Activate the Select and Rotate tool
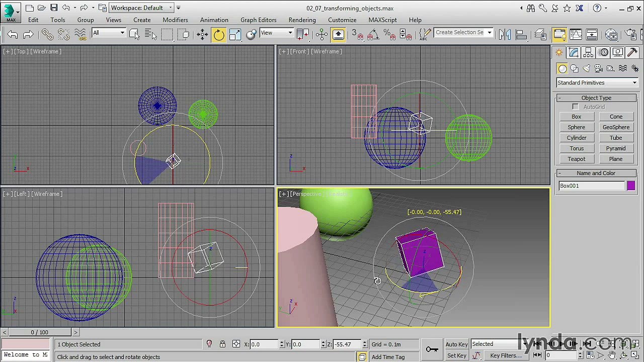 tap(219, 34)
